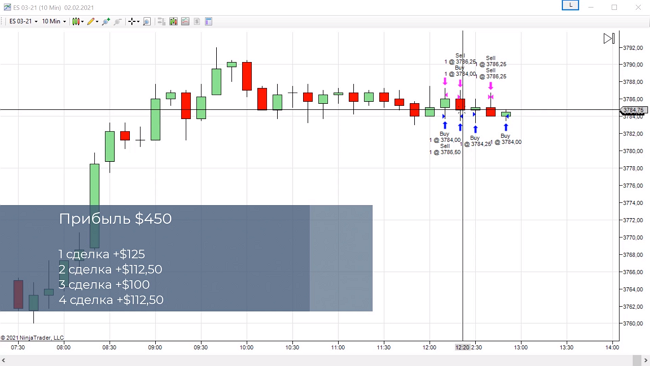Click the 3792,00 price axis label
This screenshot has height=366, width=650.
point(633,48)
